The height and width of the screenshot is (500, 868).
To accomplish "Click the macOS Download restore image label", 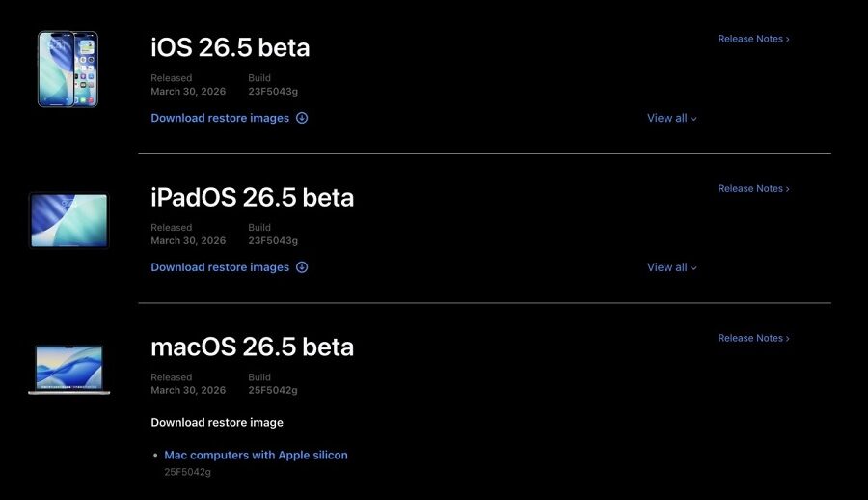I will tap(217, 422).
